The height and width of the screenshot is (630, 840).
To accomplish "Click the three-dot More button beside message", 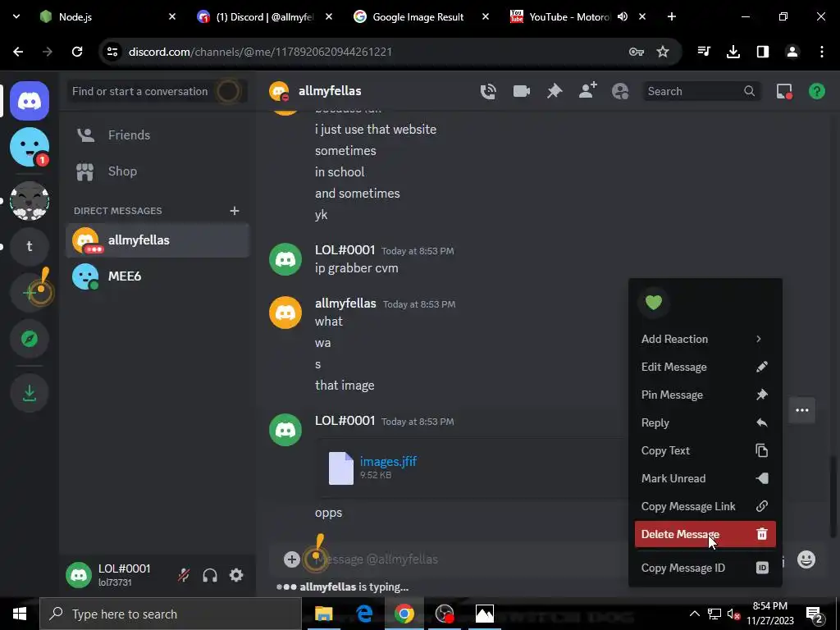I will tap(802, 410).
